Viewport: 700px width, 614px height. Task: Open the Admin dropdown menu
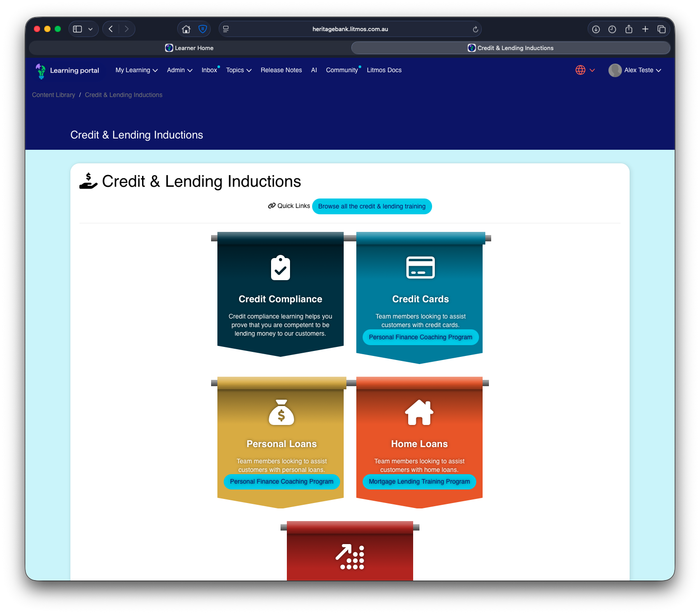(x=179, y=70)
